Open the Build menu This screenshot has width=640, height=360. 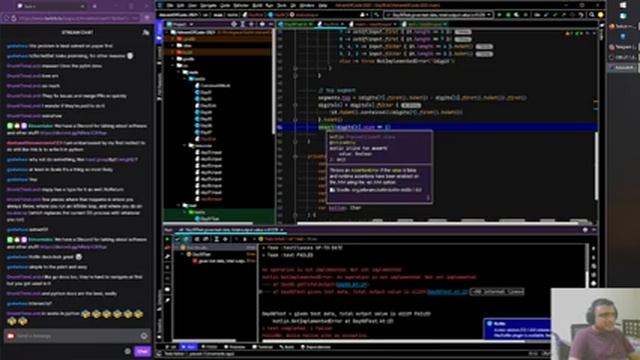[257, 6]
